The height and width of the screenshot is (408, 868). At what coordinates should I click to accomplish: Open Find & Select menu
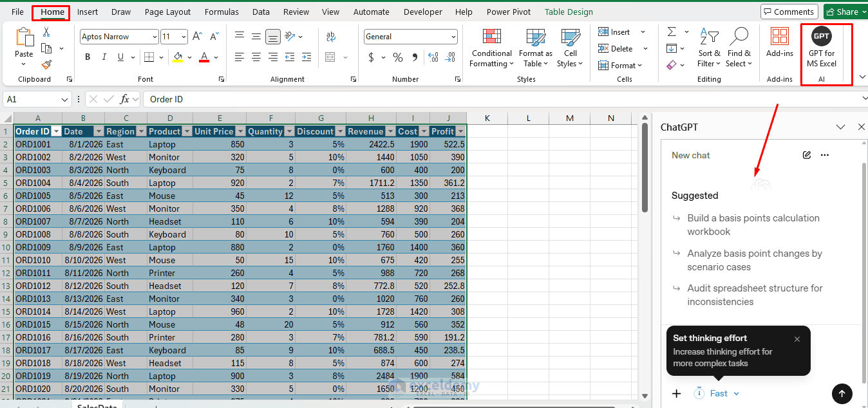pyautogui.click(x=739, y=48)
